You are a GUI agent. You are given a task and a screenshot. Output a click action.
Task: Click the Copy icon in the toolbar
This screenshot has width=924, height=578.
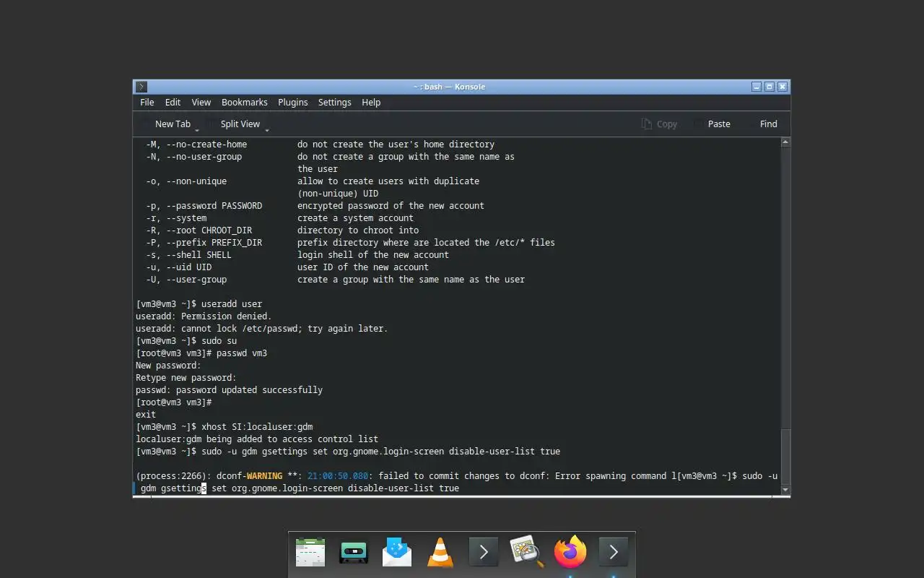coord(647,124)
